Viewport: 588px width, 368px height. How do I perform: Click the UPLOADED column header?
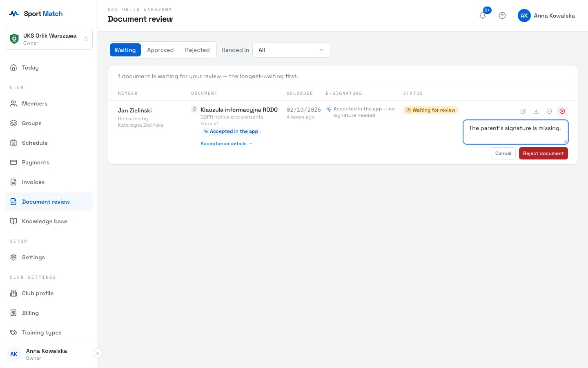click(x=300, y=94)
